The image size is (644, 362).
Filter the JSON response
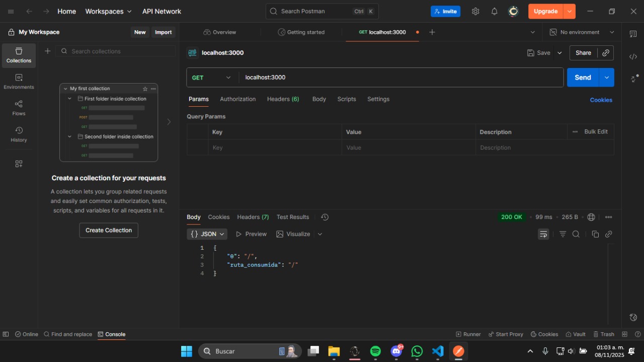click(562, 234)
